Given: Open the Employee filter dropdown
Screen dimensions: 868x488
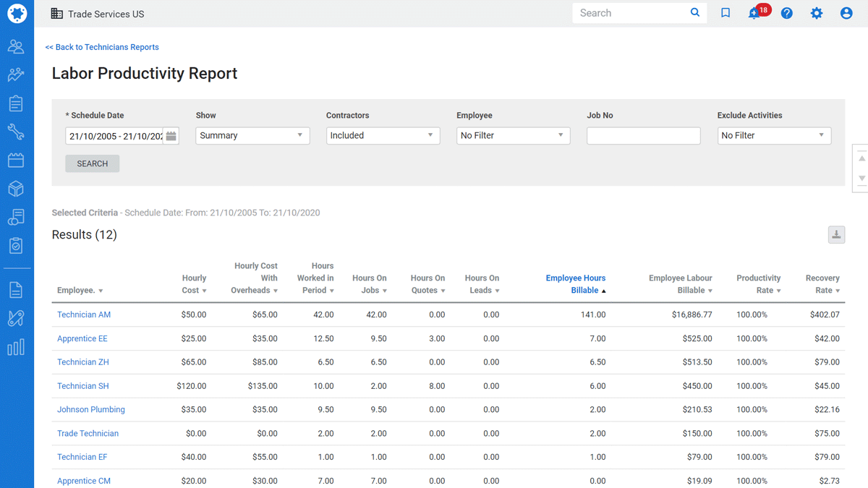Looking at the screenshot, I should 513,136.
